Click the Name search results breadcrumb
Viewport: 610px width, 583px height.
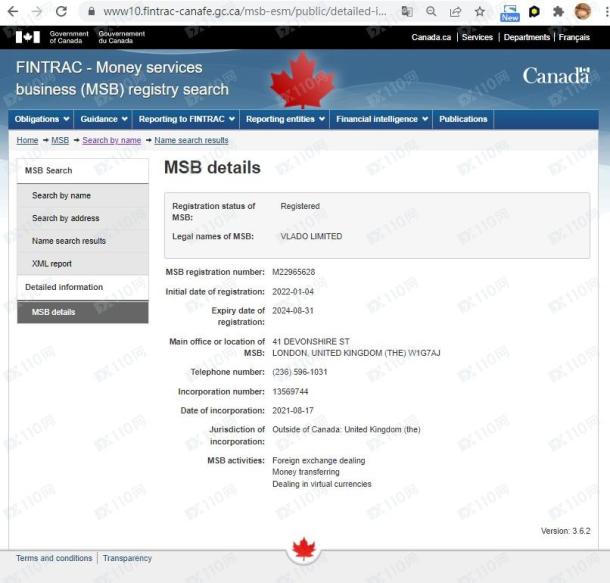(x=191, y=140)
